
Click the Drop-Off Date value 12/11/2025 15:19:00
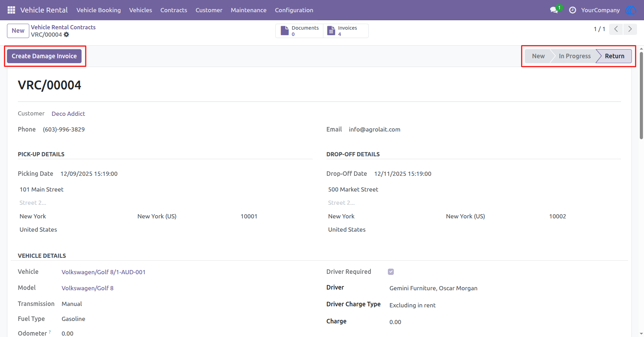[x=403, y=174]
